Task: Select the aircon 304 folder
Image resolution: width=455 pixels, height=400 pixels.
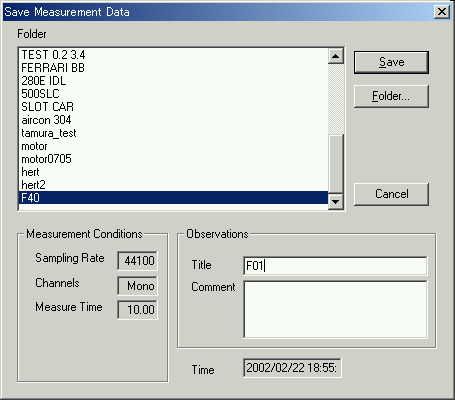Action: click(x=174, y=120)
